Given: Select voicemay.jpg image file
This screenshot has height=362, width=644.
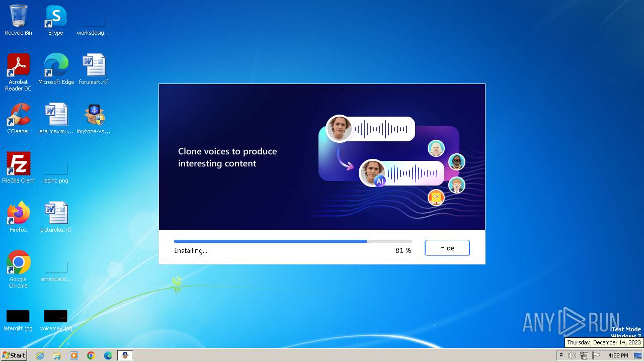Looking at the screenshot, I should click(x=56, y=320).
